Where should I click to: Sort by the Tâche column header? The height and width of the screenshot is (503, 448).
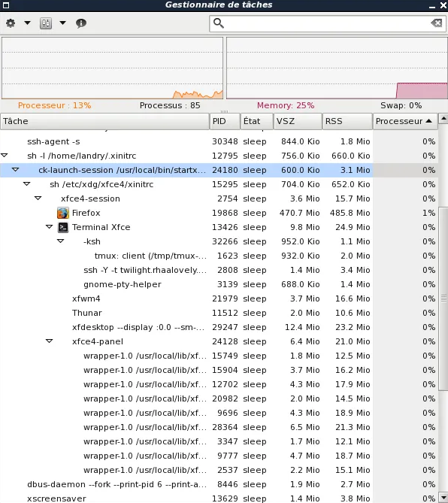[105, 121]
